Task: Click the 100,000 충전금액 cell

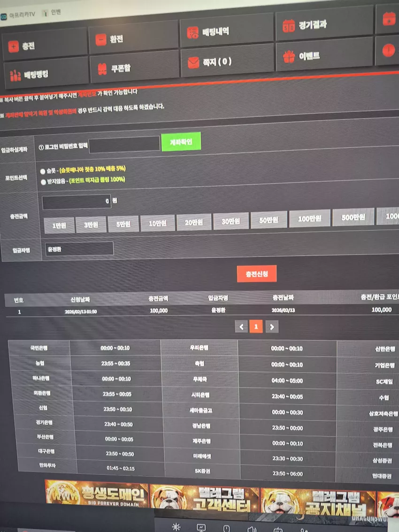Action: (159, 310)
